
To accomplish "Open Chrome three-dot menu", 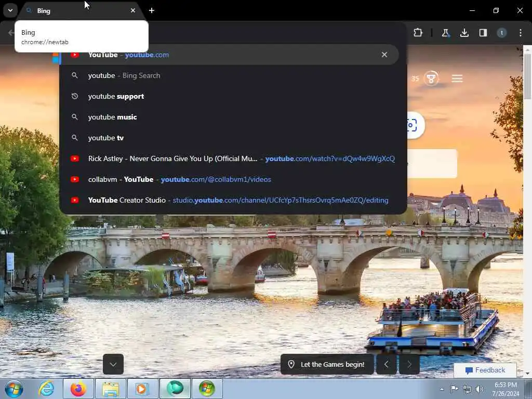I will [520, 33].
